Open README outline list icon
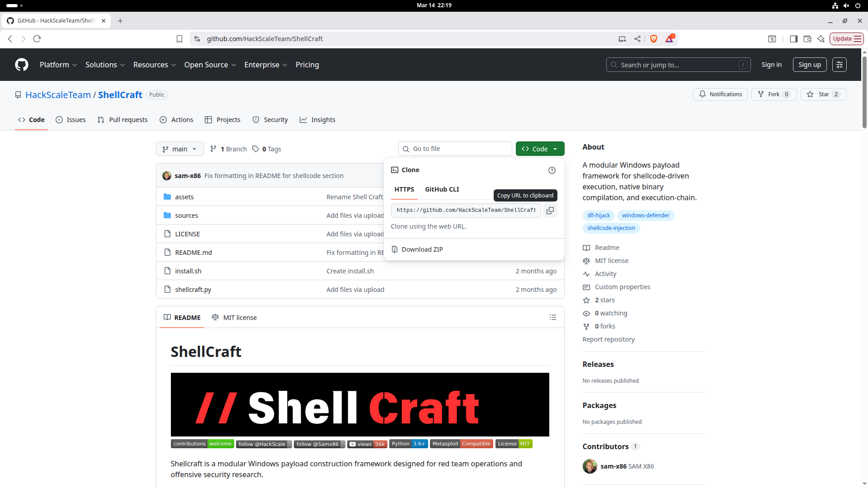Viewport: 868px width, 488px height. click(553, 318)
